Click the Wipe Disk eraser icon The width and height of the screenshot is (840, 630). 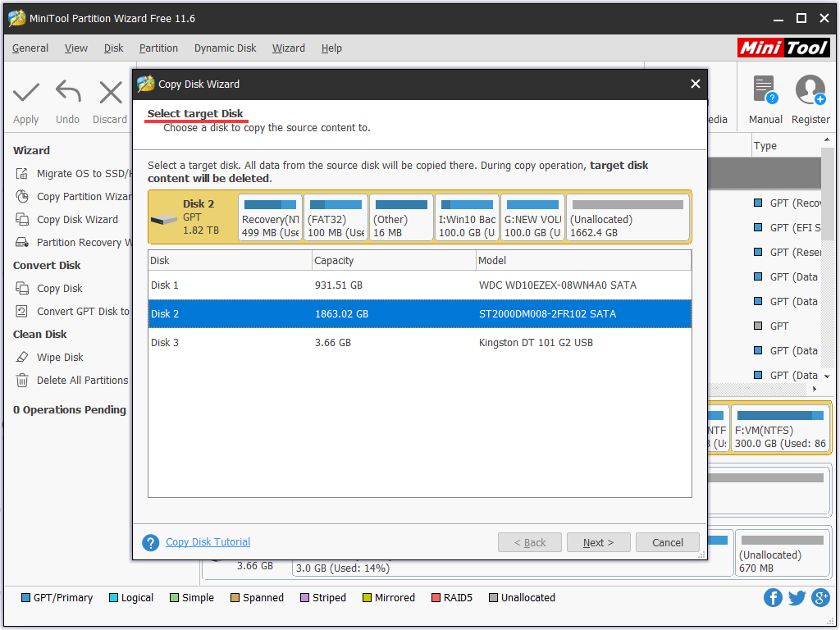coord(22,358)
